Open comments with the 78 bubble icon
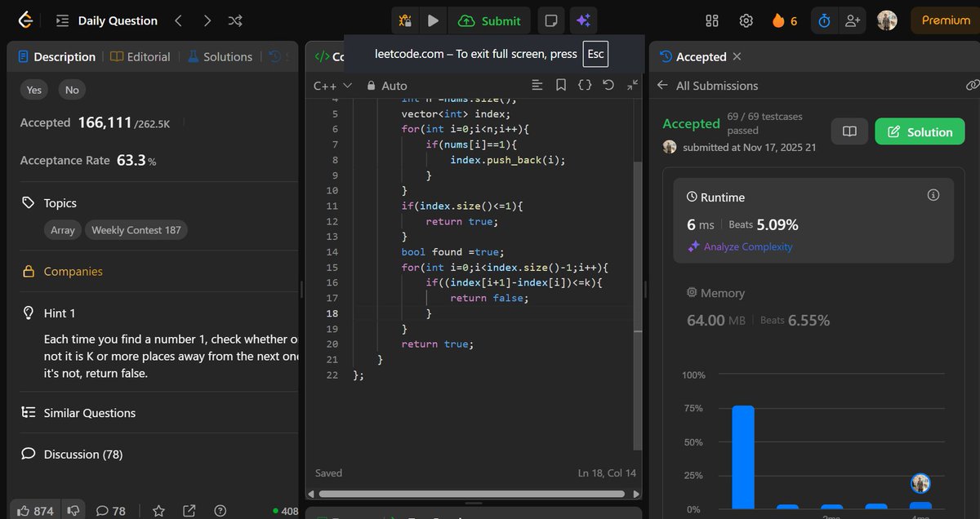This screenshot has width=980, height=519. (x=110, y=511)
